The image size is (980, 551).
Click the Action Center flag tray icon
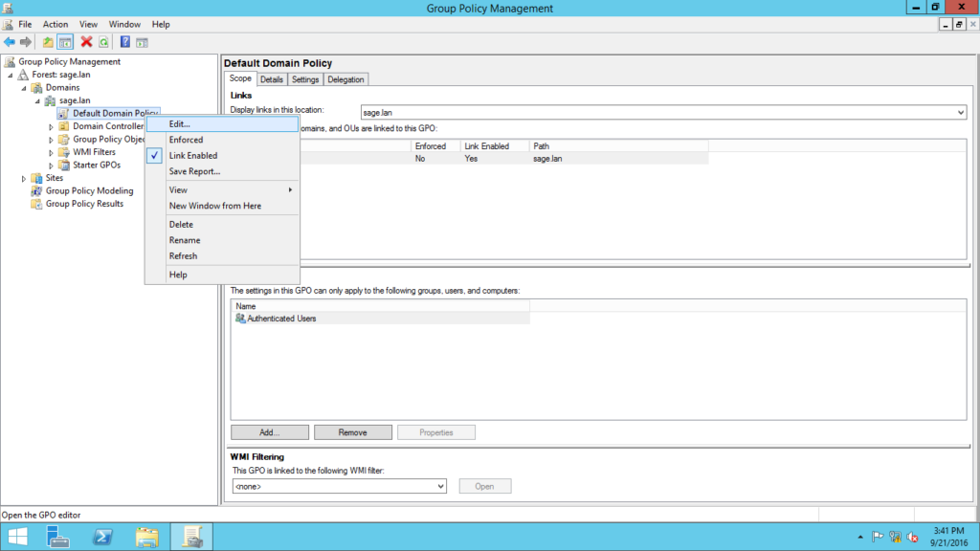point(878,537)
